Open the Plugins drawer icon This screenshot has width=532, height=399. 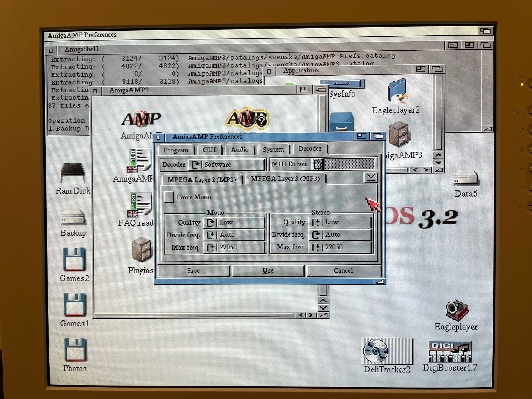tap(142, 250)
